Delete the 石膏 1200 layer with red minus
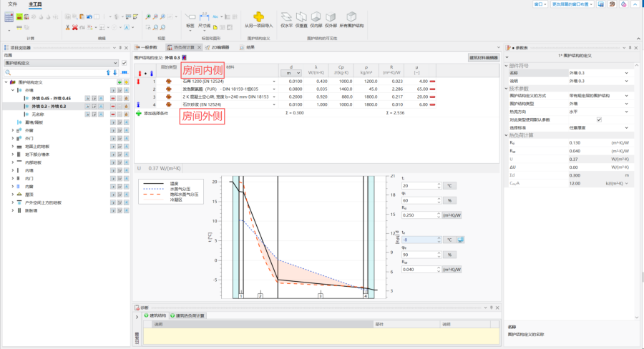 point(433,82)
